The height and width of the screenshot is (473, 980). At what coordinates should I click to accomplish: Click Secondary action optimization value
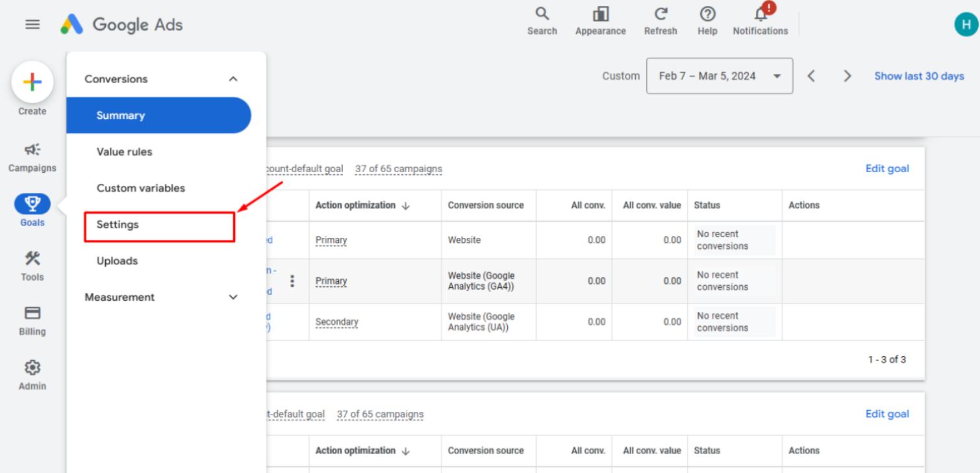click(x=336, y=322)
